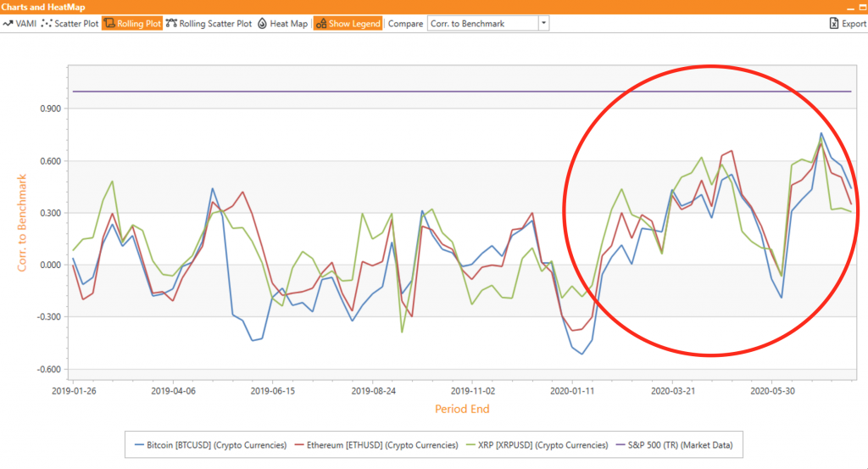Toggle the Show Legend button

point(348,24)
